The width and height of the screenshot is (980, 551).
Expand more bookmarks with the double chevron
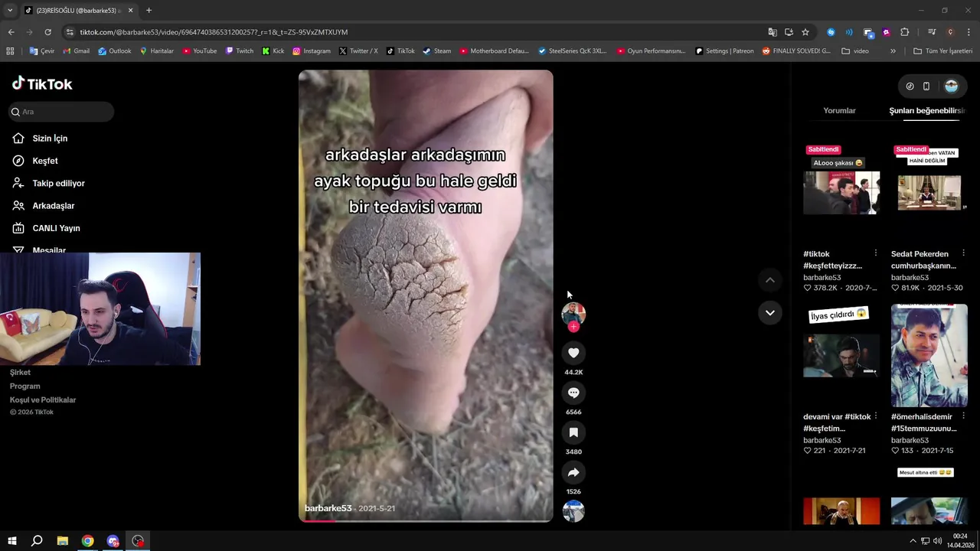tap(893, 51)
